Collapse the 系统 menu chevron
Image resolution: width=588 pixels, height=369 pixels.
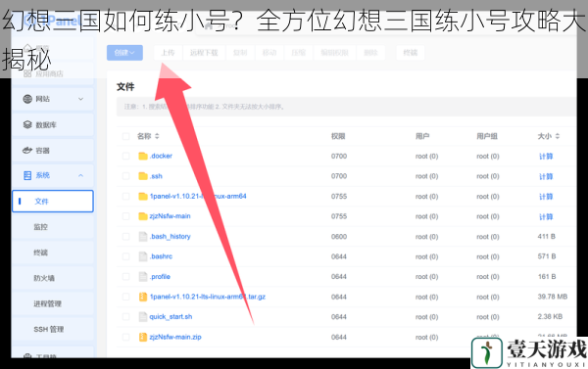[x=80, y=175]
